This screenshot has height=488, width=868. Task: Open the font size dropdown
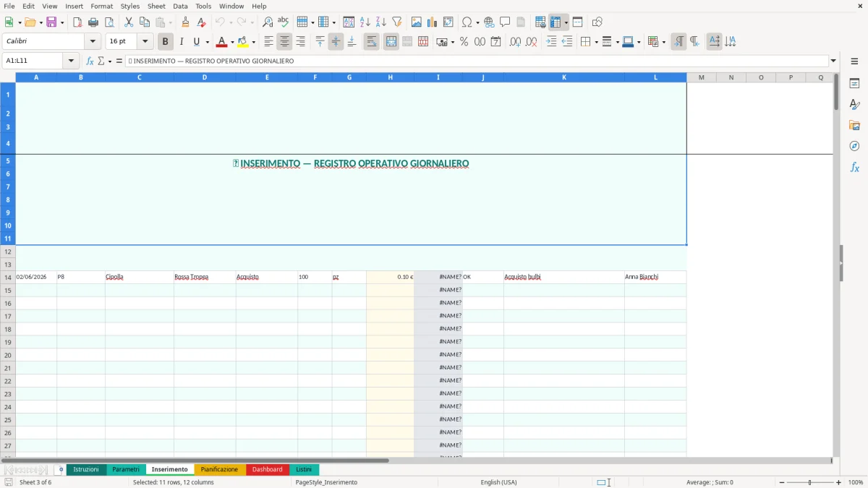[x=145, y=42]
